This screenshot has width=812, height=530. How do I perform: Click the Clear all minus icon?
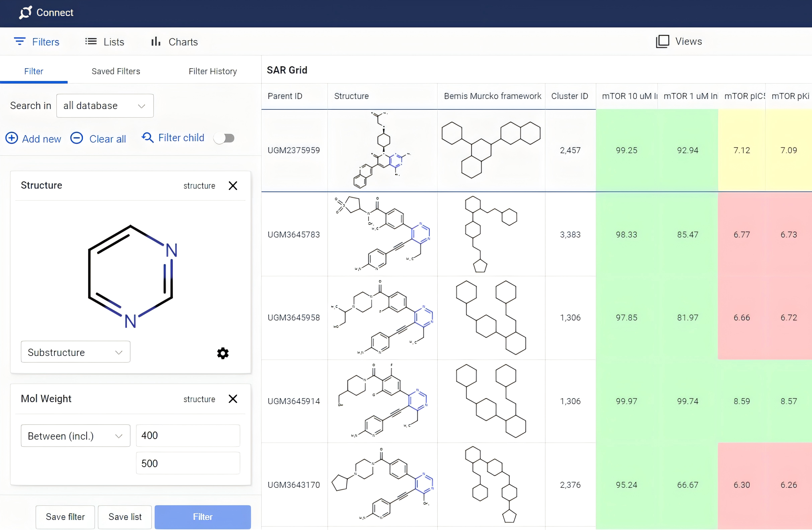pos(76,138)
